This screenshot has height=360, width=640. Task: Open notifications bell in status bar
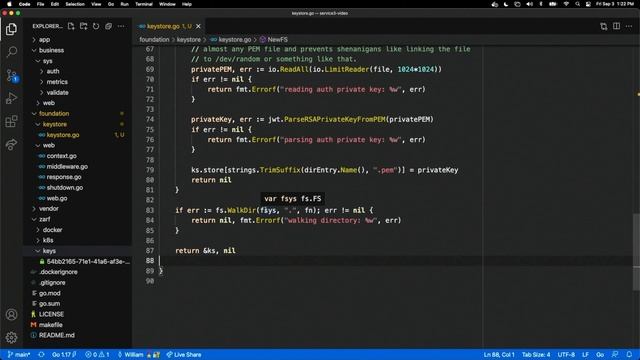[x=629, y=355]
